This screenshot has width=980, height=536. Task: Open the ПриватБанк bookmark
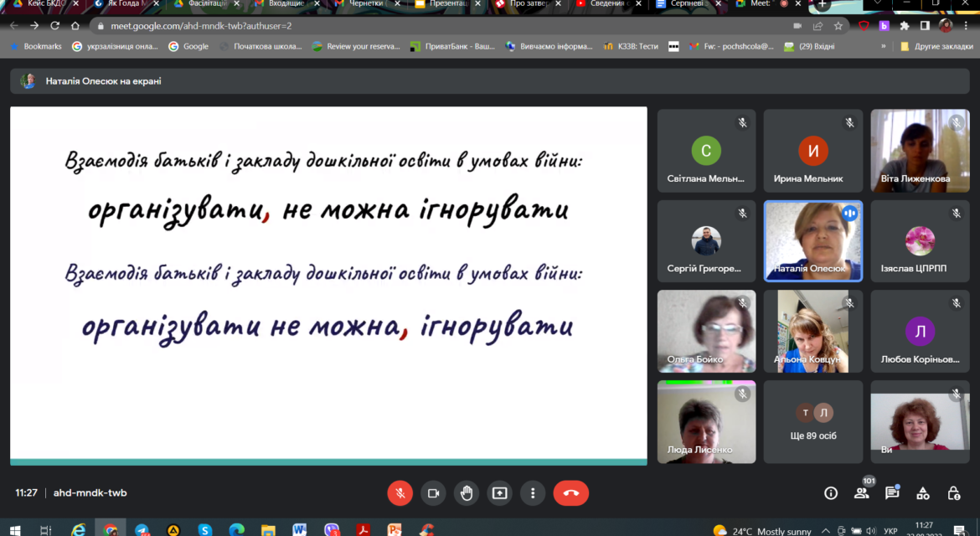coord(452,46)
